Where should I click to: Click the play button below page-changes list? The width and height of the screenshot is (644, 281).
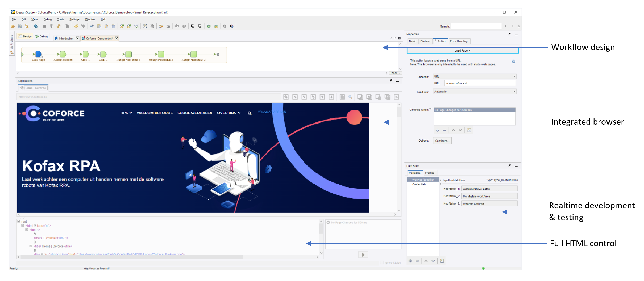point(363,255)
